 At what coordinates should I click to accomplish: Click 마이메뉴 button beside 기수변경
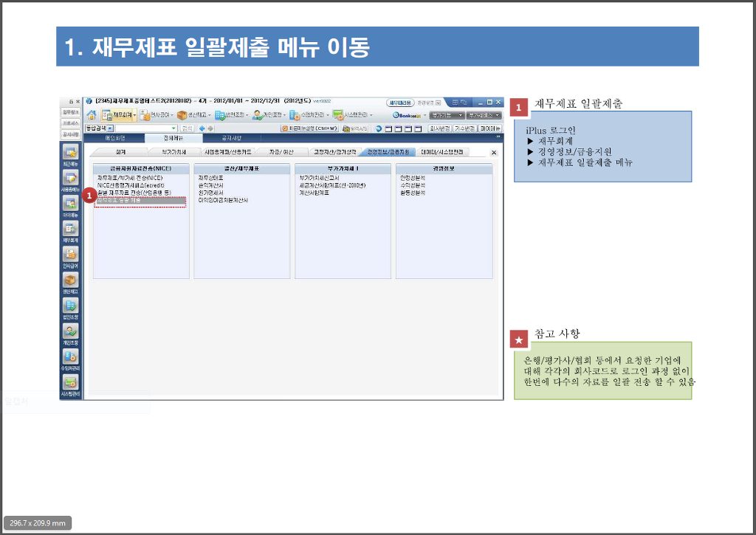coord(490,128)
